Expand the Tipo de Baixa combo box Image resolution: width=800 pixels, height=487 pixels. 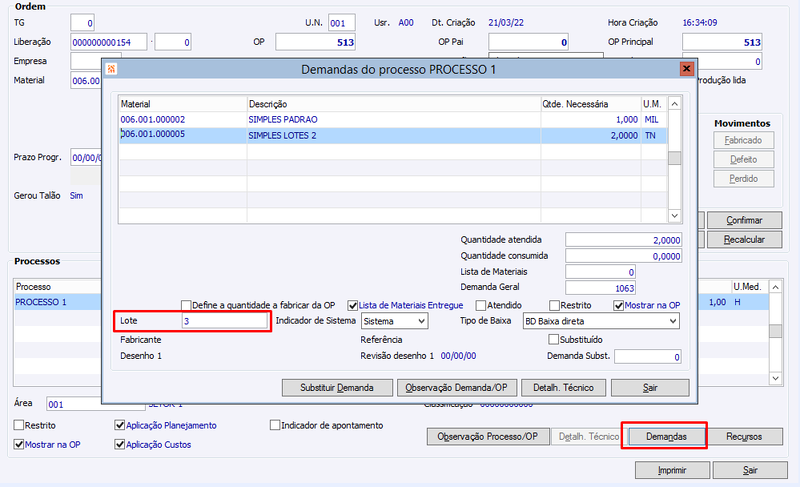click(602, 321)
